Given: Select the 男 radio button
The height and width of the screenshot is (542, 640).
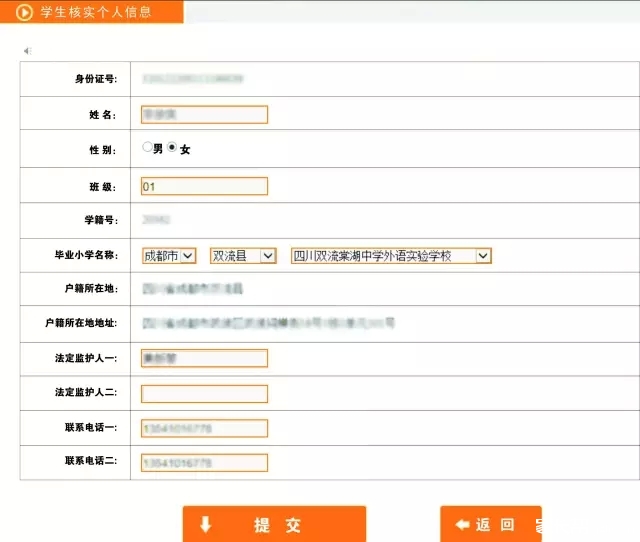Looking at the screenshot, I should pos(147,147).
